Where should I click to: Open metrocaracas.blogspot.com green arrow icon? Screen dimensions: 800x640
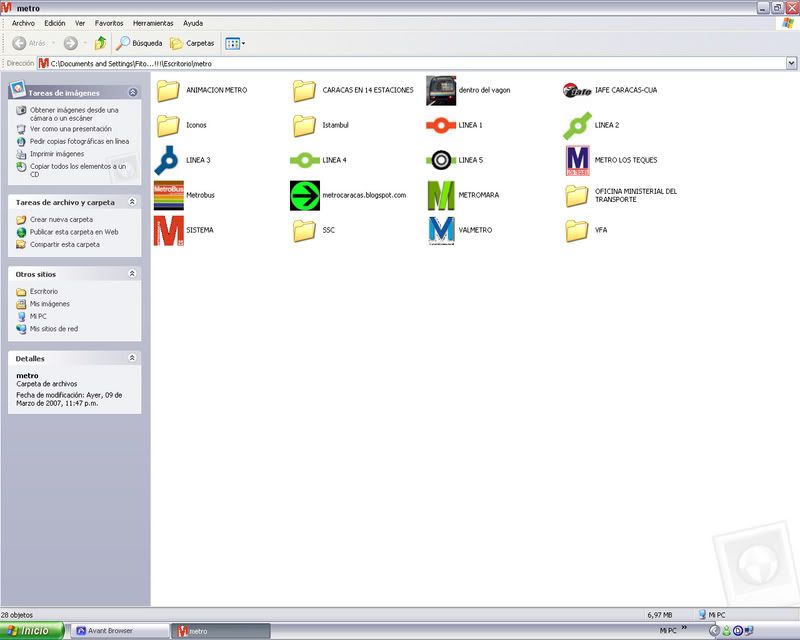pyautogui.click(x=304, y=195)
